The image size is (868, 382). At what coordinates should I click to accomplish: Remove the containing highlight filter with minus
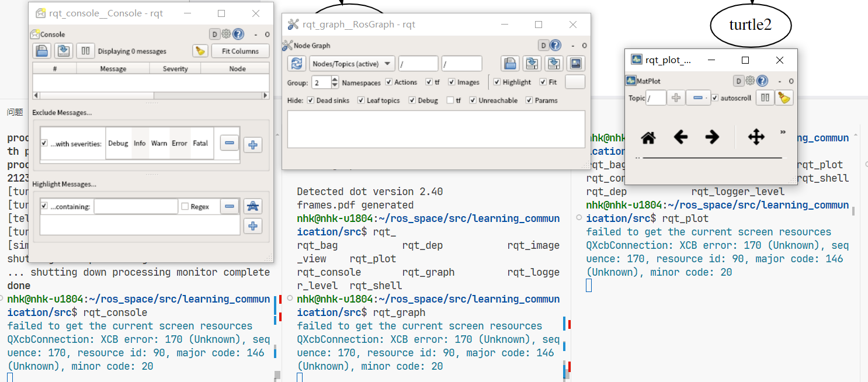(x=230, y=206)
